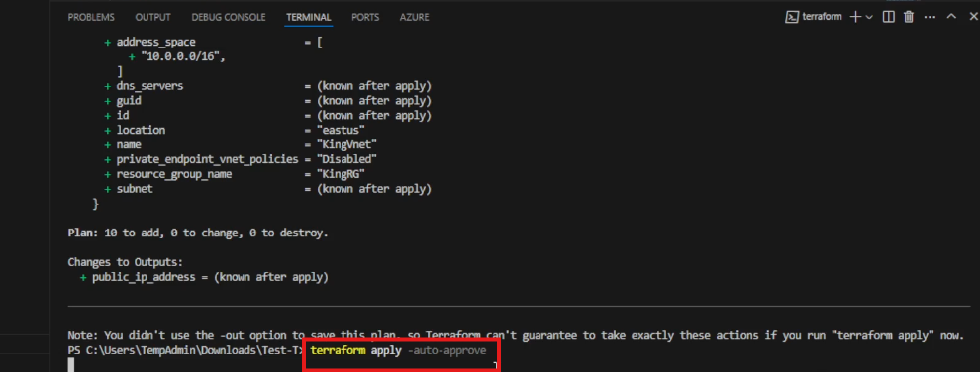Switch to the AZURE tab
Viewport: 980px width, 372px height.
(x=415, y=18)
